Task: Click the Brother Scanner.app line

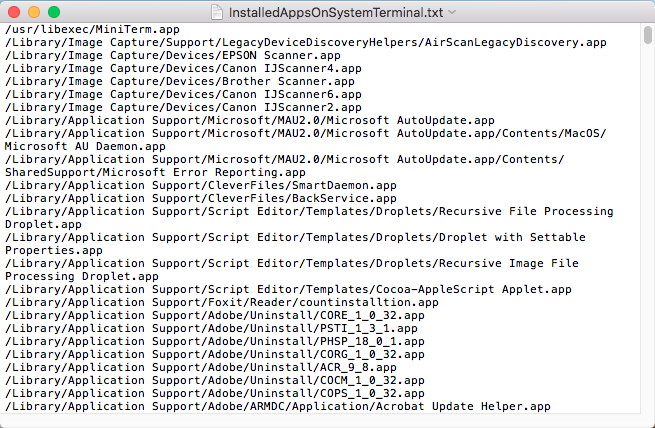Action: tap(180, 81)
